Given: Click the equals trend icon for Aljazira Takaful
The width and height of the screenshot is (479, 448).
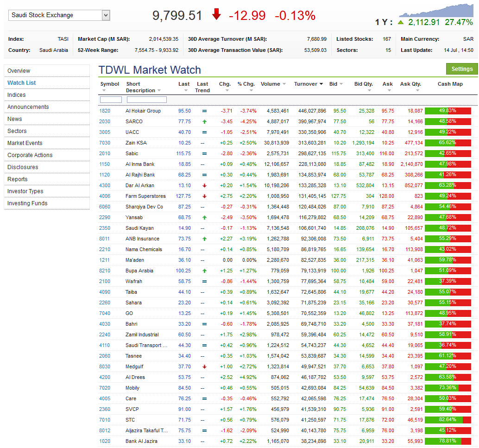Looking at the screenshot, I should coord(204,430).
